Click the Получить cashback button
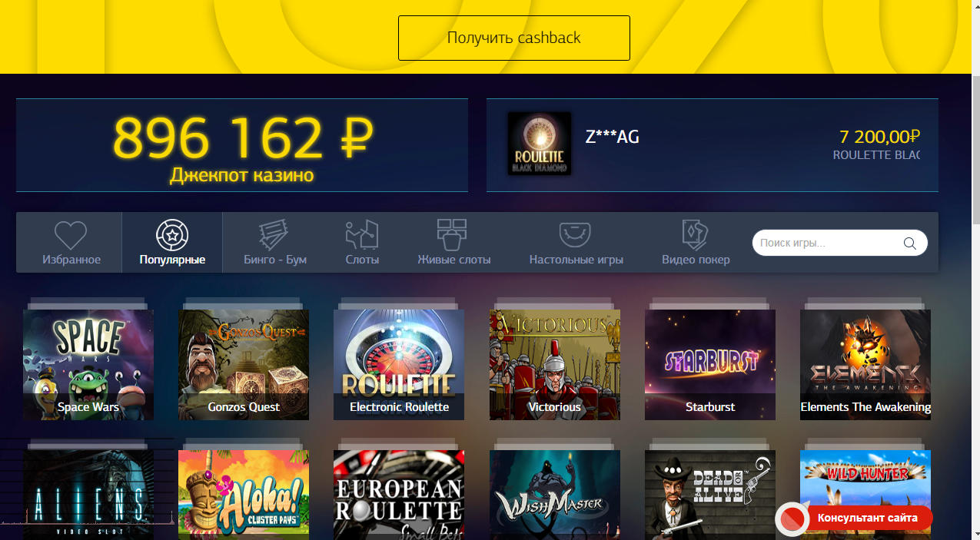Viewport: 980px width, 540px height. pyautogui.click(x=514, y=38)
